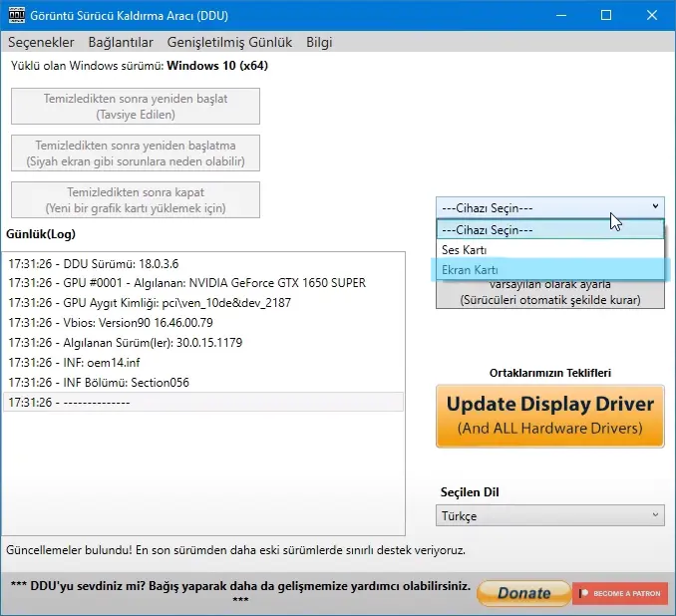
Task: Click Güncellemeler bulundu status message
Action: 235,550
